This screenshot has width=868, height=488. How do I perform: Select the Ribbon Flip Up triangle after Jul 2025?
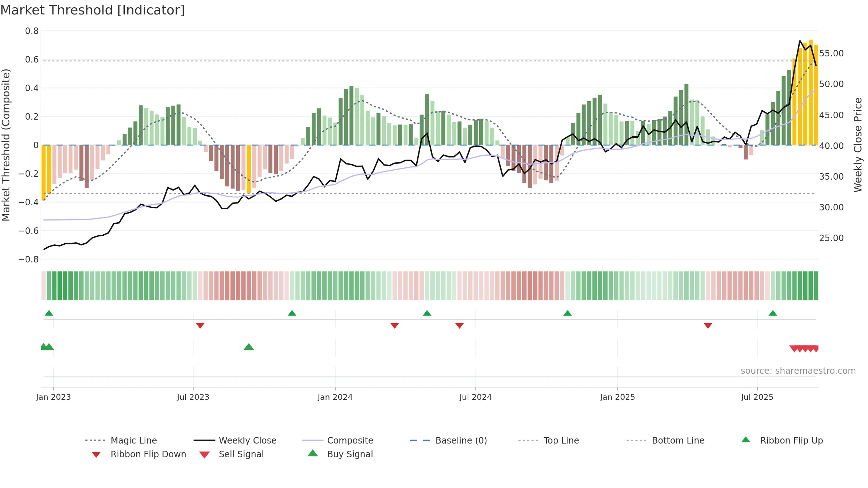(773, 313)
